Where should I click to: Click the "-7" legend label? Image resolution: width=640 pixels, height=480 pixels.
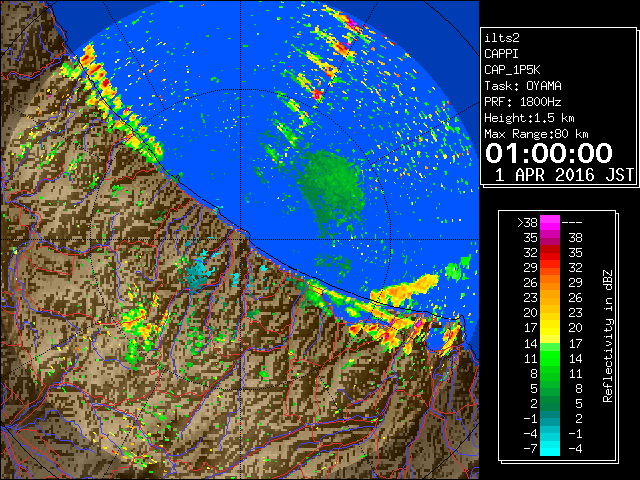pos(530,448)
